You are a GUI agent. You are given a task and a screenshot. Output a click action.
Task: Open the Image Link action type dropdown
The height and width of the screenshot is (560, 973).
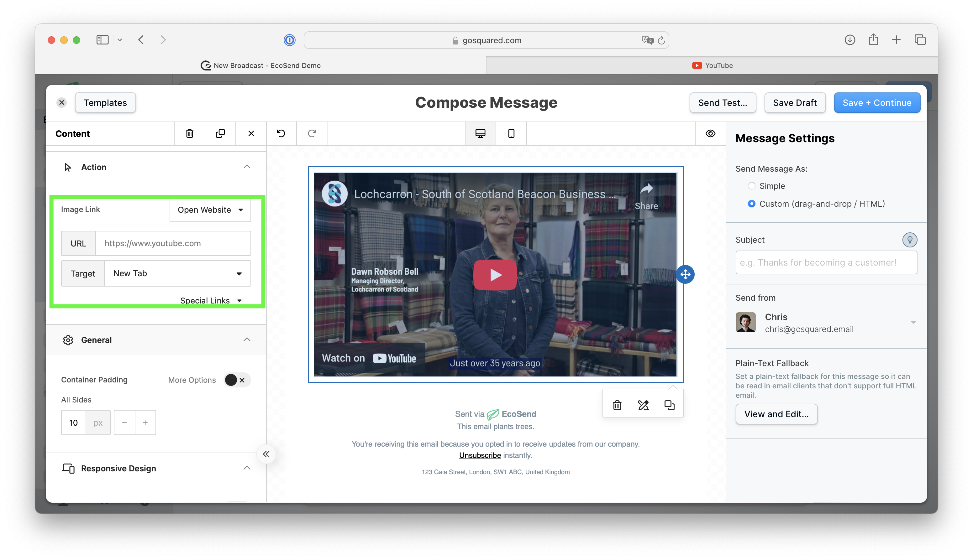210,210
